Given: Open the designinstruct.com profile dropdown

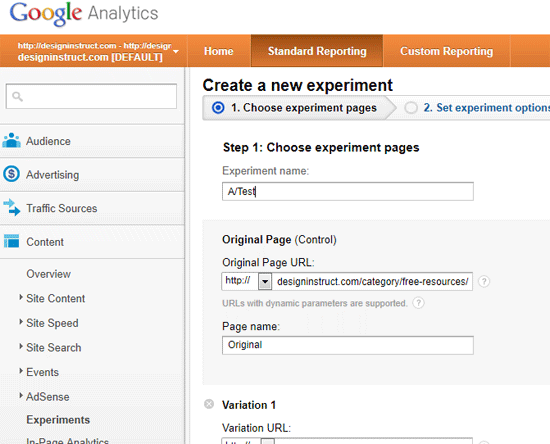Looking at the screenshot, I should point(176,52).
